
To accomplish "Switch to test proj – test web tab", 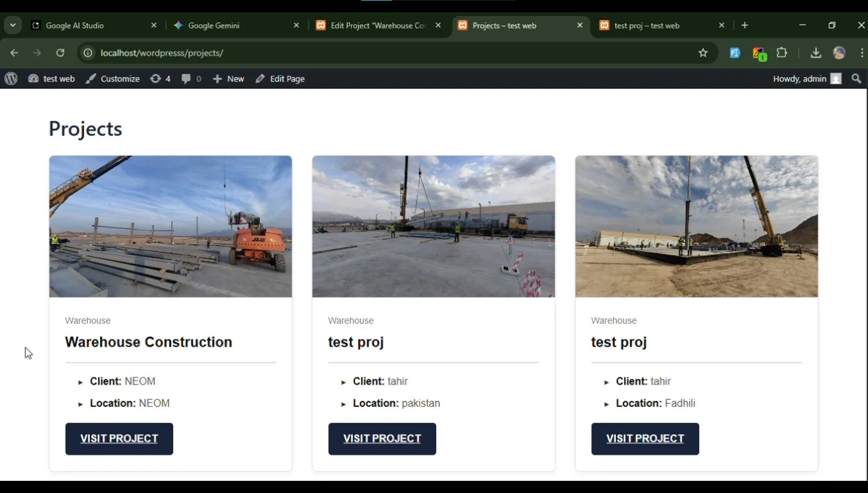I will click(x=663, y=26).
